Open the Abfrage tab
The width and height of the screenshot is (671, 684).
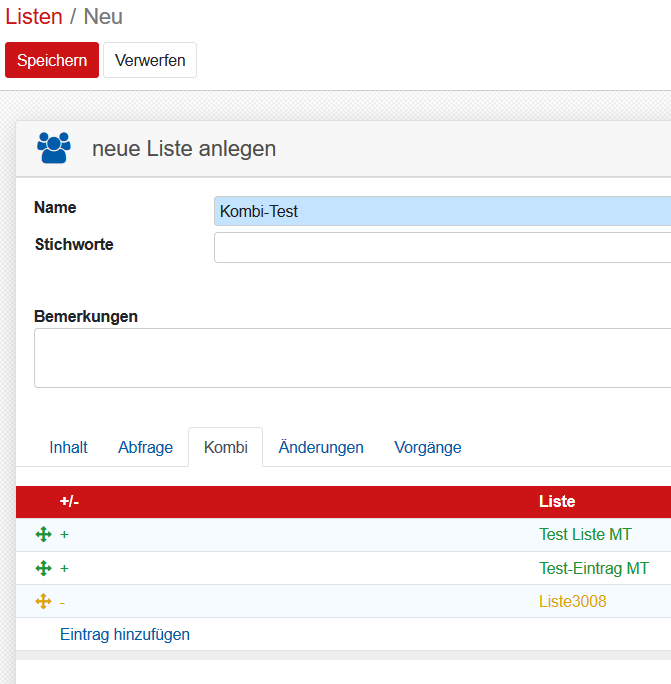point(145,447)
